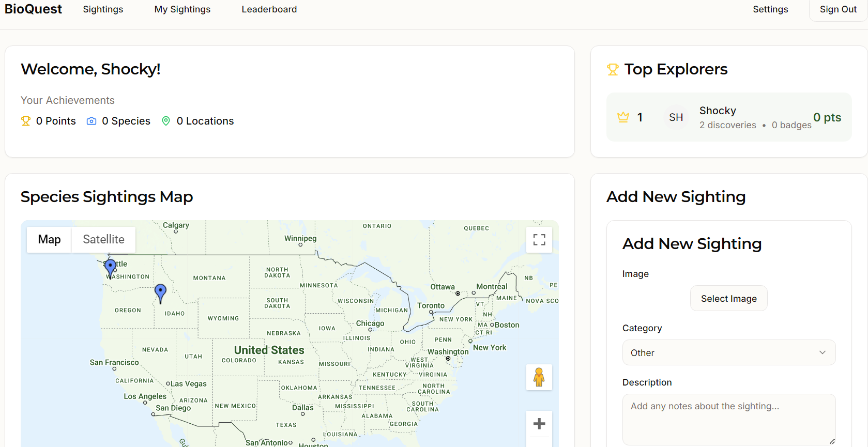This screenshot has width=868, height=447.
Task: Click the San Francisco label on the map
Action: click(x=114, y=362)
